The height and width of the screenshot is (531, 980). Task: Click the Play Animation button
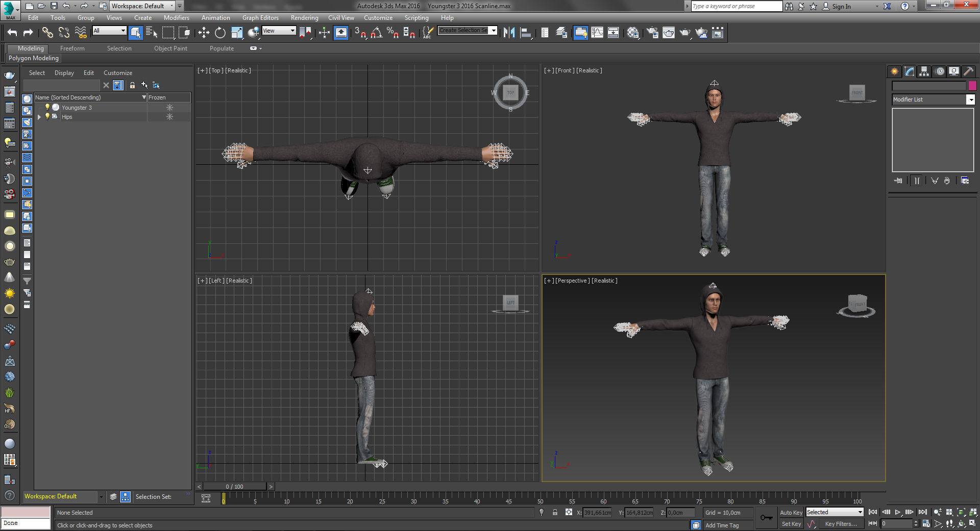pos(898,512)
